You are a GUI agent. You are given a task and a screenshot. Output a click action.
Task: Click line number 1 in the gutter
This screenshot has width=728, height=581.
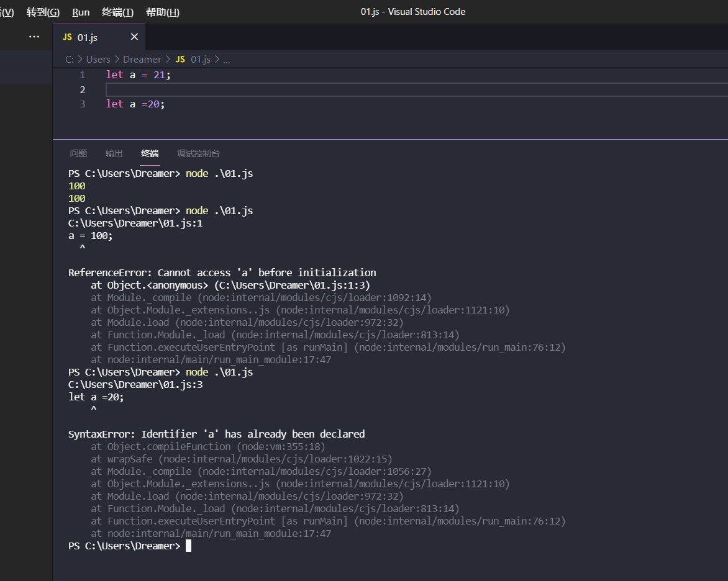82,75
